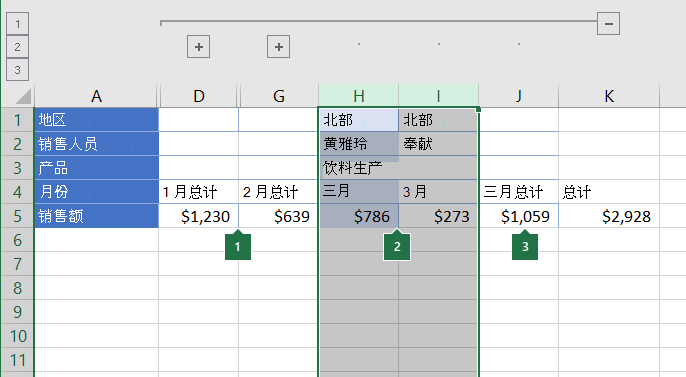
Task: Click the cell labeled 地区
Action: [97, 120]
